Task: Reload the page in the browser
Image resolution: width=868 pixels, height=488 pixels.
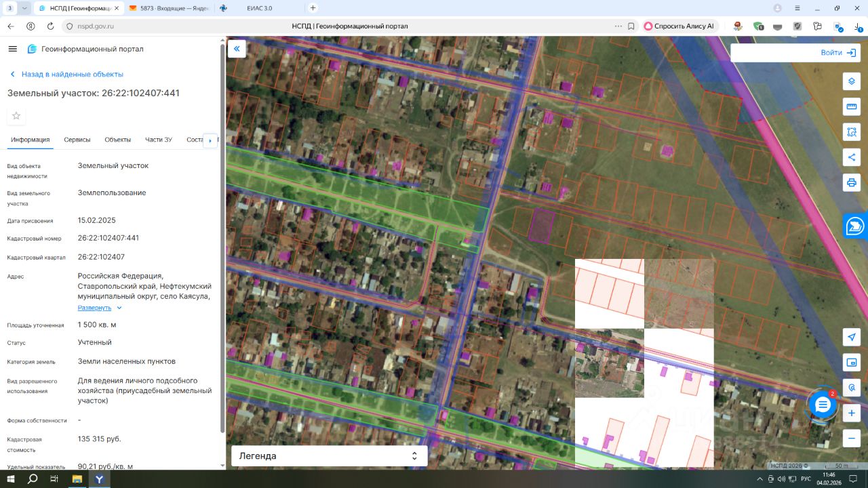Action: tap(50, 26)
